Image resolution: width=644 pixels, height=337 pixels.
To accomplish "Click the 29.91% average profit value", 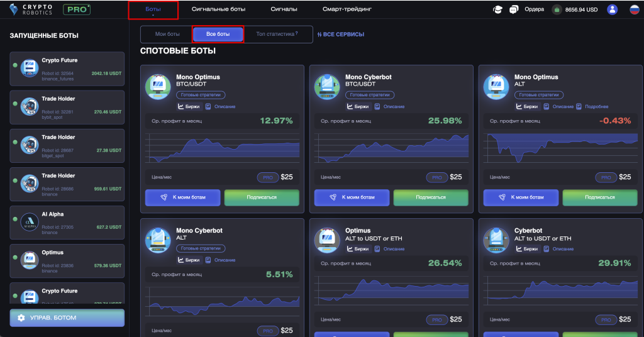I will pyautogui.click(x=614, y=263).
